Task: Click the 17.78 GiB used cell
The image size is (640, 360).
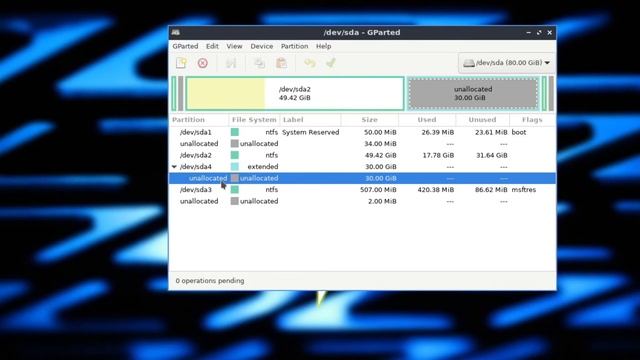Action: click(438, 155)
